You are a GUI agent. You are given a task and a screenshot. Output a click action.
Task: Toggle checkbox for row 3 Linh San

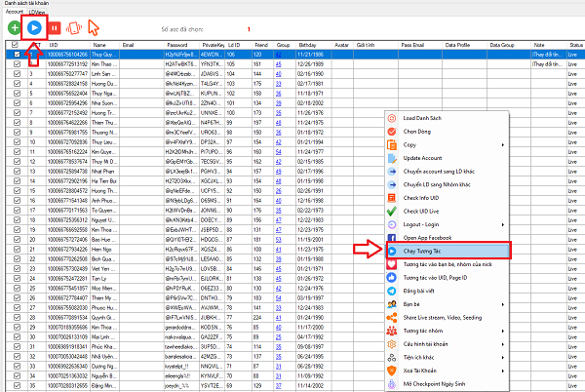17,74
